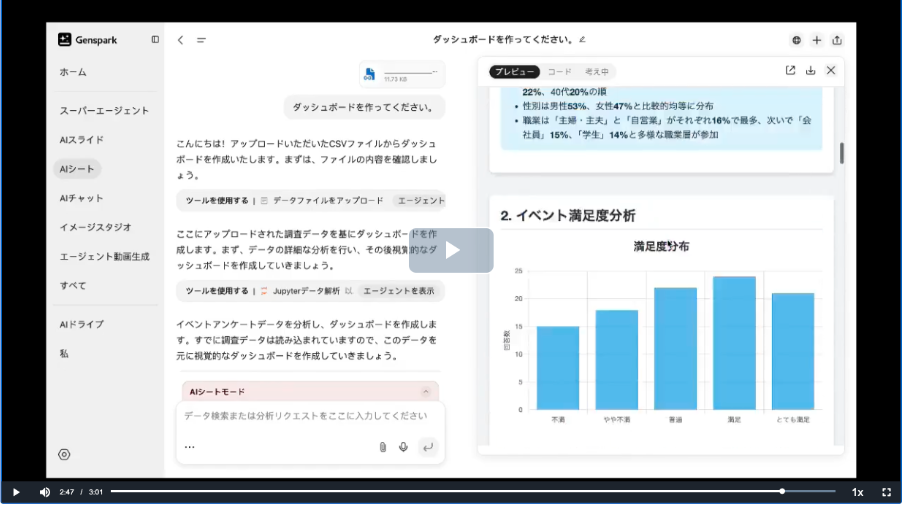This screenshot has height=505, width=902.
Task: Toggle fullscreen mode for the video
Action: click(886, 492)
